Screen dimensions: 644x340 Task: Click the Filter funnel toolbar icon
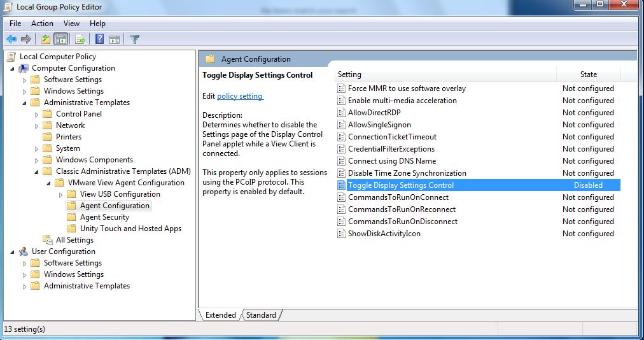134,39
